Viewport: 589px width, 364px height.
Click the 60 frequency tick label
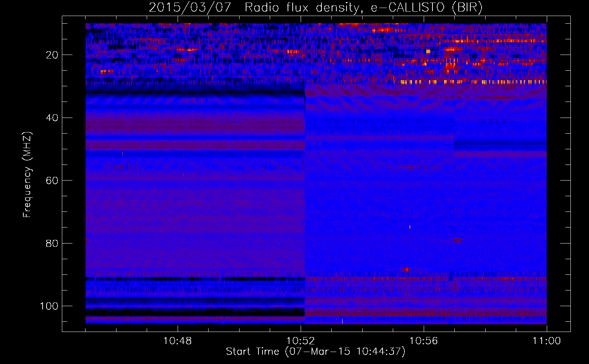click(52, 181)
